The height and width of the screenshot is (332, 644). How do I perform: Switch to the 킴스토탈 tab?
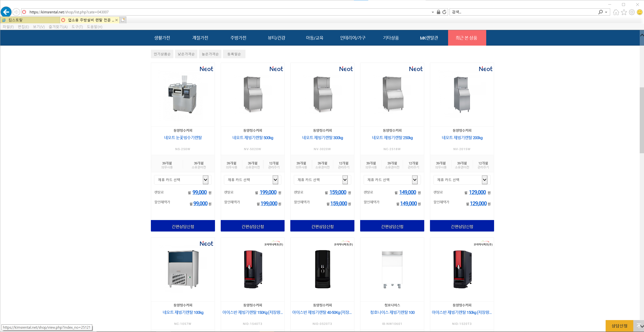(30, 20)
